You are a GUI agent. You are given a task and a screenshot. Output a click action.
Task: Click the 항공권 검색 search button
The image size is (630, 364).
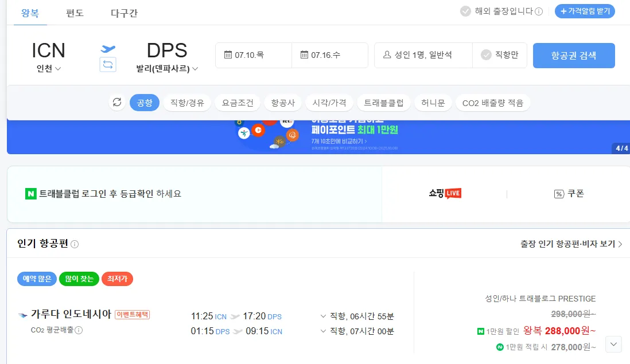pyautogui.click(x=574, y=55)
